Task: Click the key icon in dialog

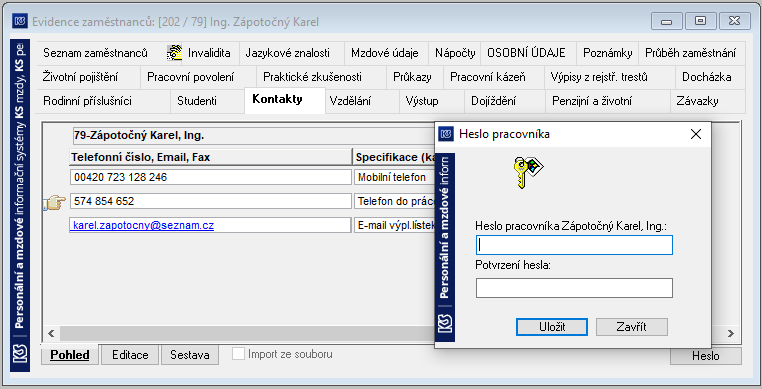Action: (528, 172)
